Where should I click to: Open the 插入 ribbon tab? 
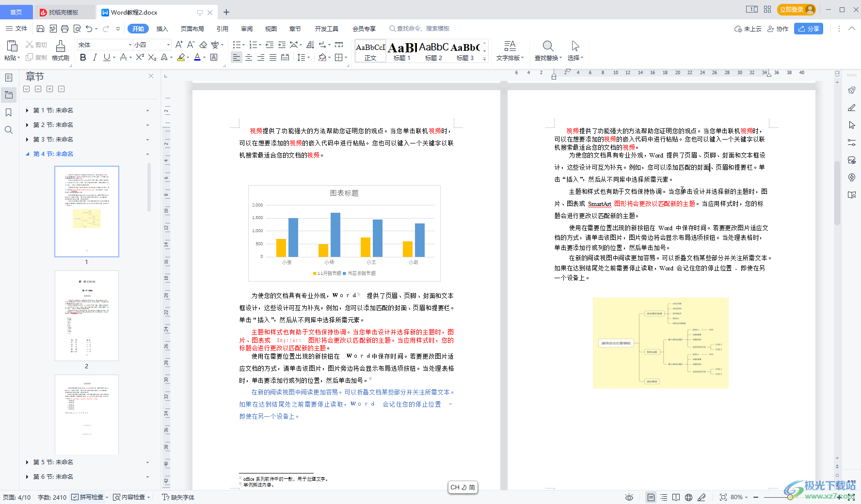tap(162, 29)
